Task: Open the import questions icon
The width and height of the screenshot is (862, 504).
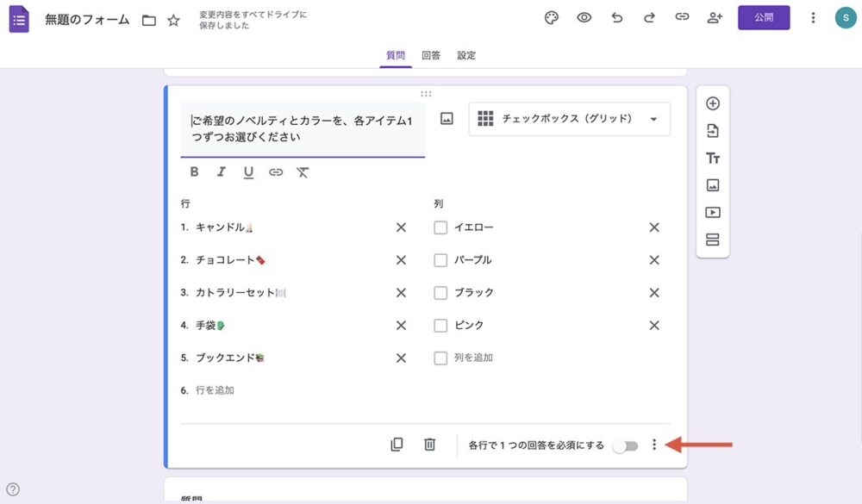Action: [713, 130]
